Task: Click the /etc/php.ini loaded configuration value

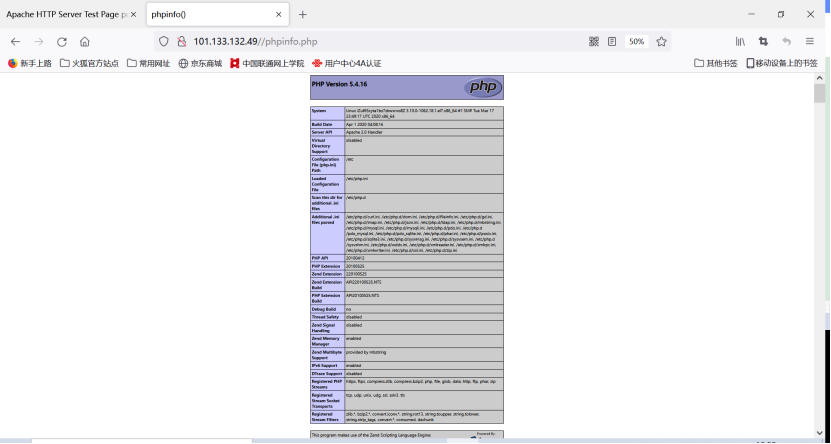Action: pos(357,179)
